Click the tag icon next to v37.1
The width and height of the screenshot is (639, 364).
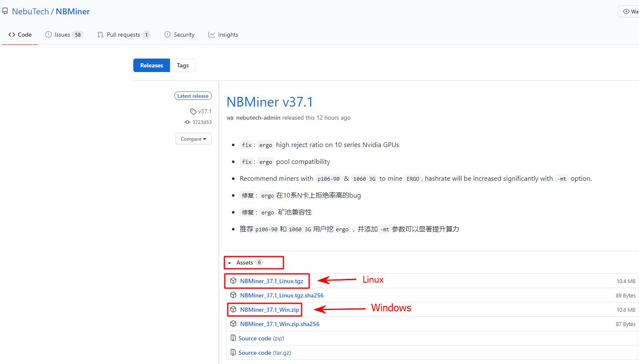(x=193, y=112)
